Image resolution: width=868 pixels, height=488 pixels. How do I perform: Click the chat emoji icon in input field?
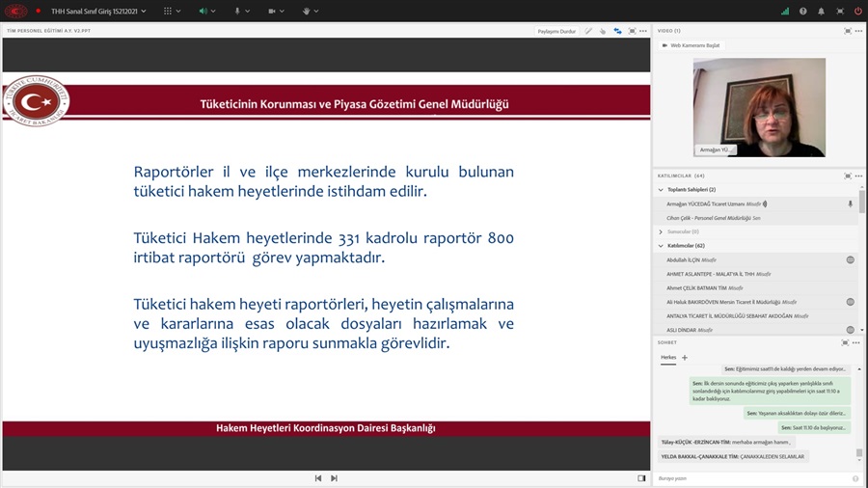pyautogui.click(x=855, y=478)
